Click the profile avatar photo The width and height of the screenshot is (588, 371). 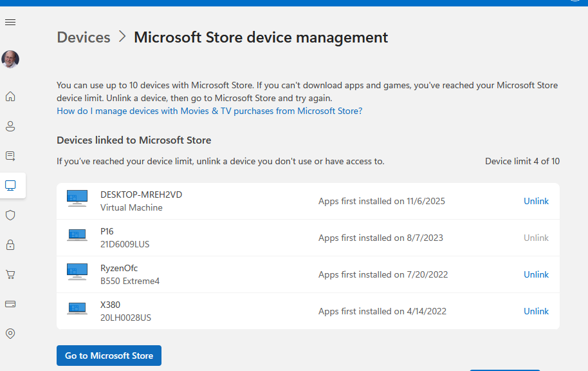pyautogui.click(x=10, y=59)
